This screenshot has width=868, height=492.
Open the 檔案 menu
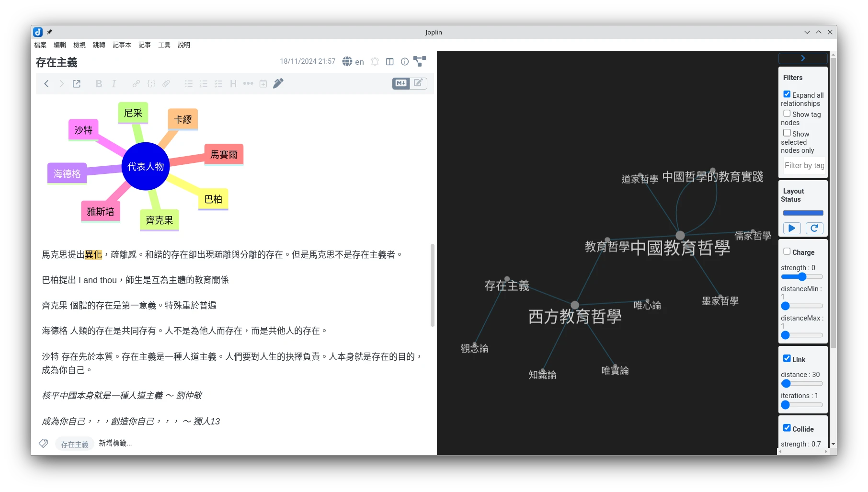[40, 45]
